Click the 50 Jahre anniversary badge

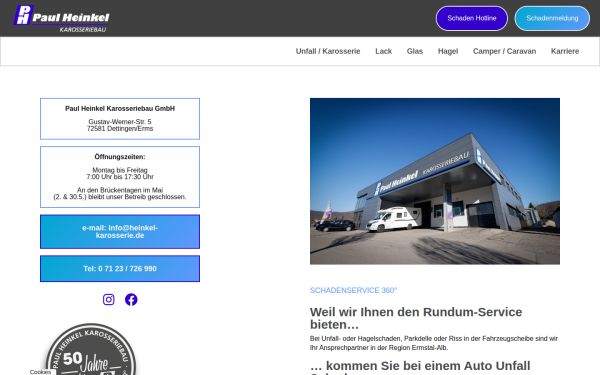coord(91,349)
